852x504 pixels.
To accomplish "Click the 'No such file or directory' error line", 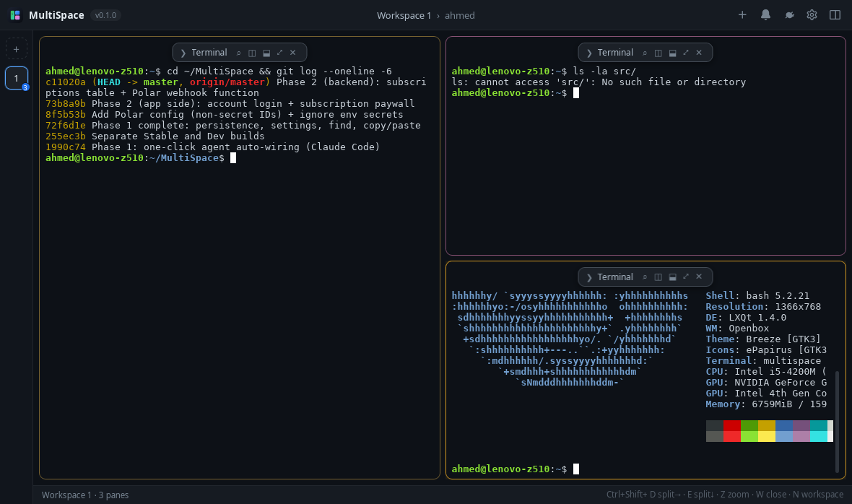I will point(599,82).
